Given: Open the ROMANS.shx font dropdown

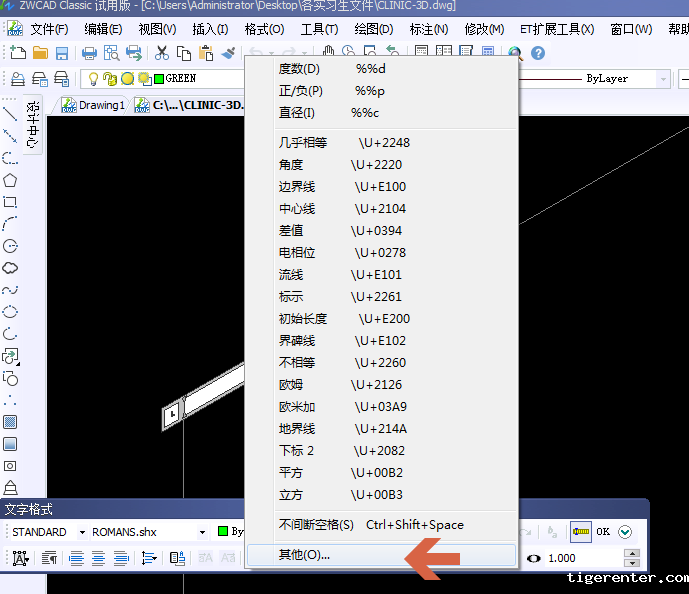Looking at the screenshot, I should 202,532.
